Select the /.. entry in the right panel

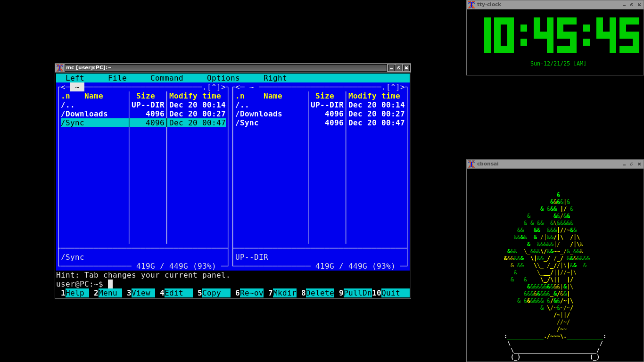point(320,105)
